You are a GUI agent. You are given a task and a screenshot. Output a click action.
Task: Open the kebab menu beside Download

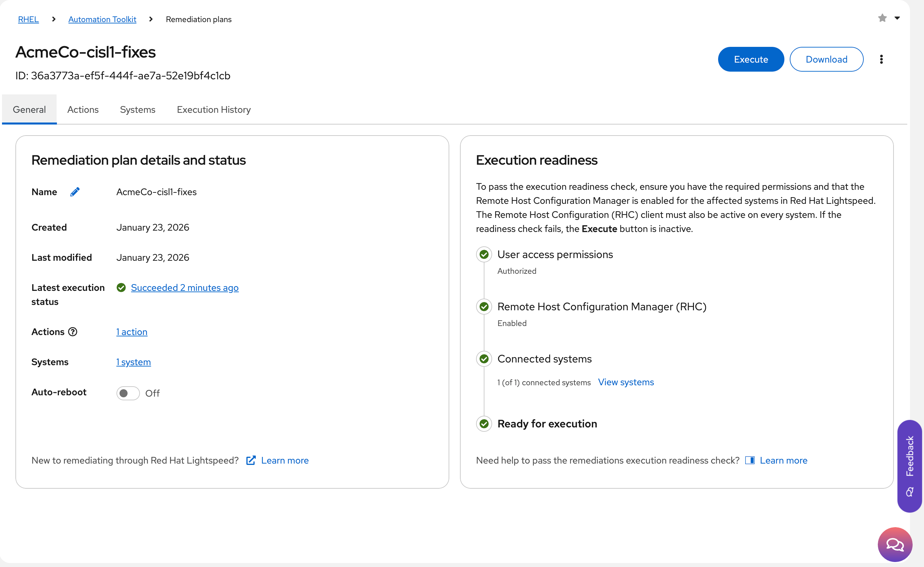coord(881,59)
